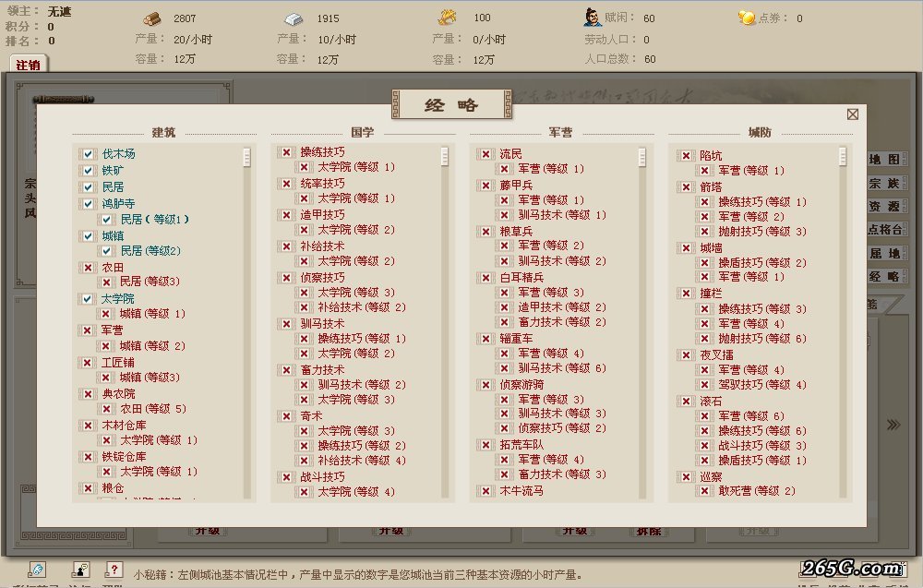Viewport: 923px width, 588px height.
Task: Open the chat person icon at bottom
Action: [x=81, y=570]
